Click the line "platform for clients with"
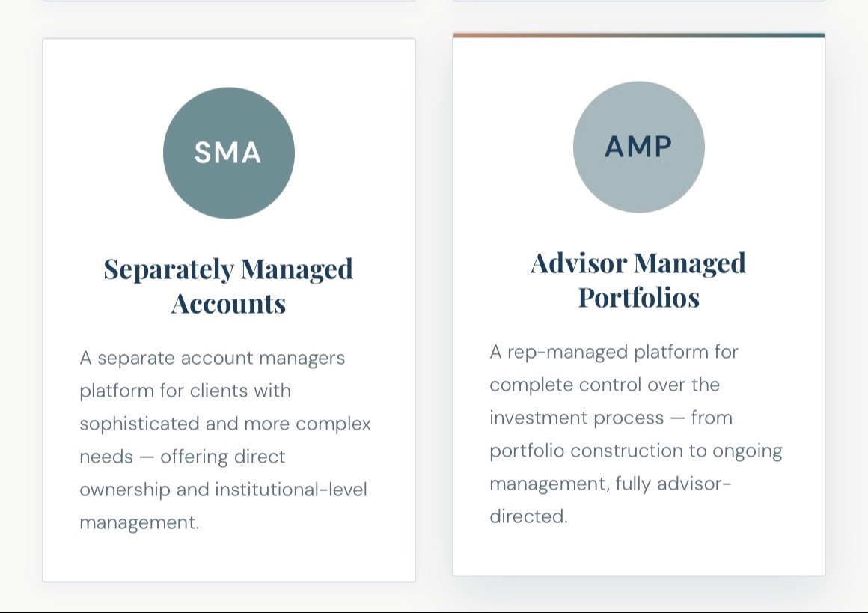868x613 pixels. (x=185, y=391)
